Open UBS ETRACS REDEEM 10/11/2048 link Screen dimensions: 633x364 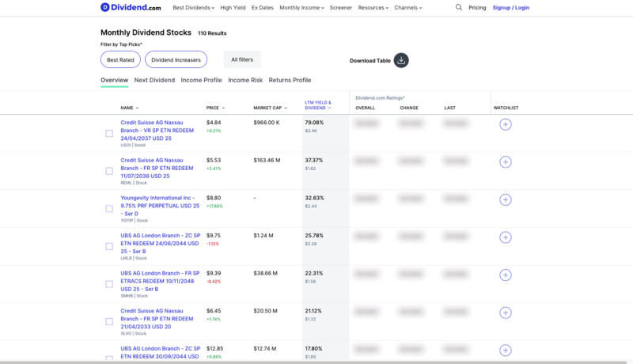(x=160, y=281)
